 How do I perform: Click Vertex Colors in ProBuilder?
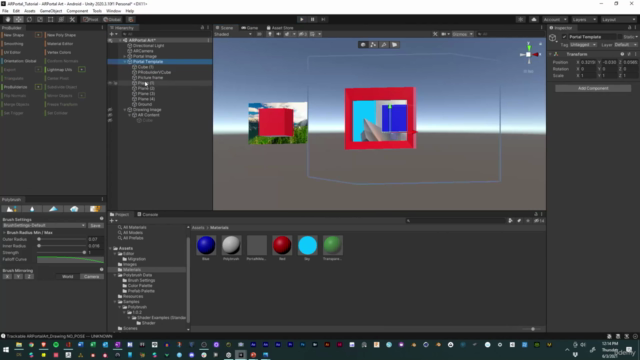click(59, 52)
